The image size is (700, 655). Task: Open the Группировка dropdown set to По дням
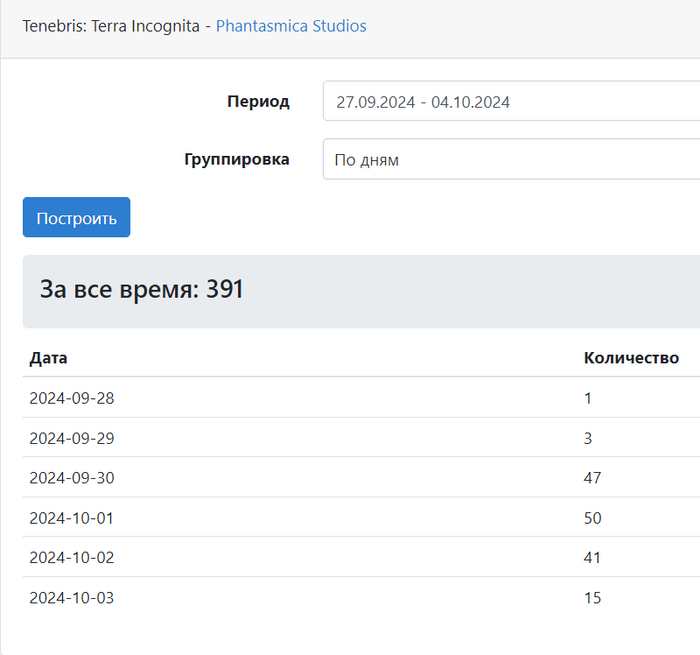510,160
